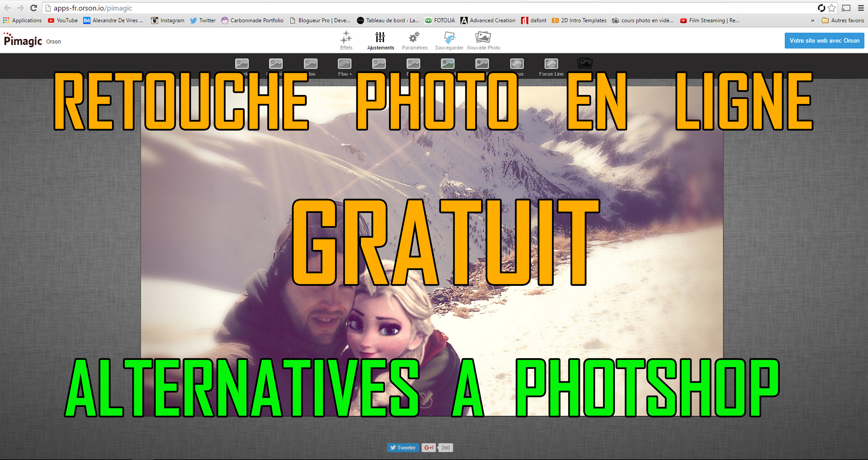This screenshot has width=868, height=460.
Task: Open the Effets tool
Action: [x=346, y=40]
